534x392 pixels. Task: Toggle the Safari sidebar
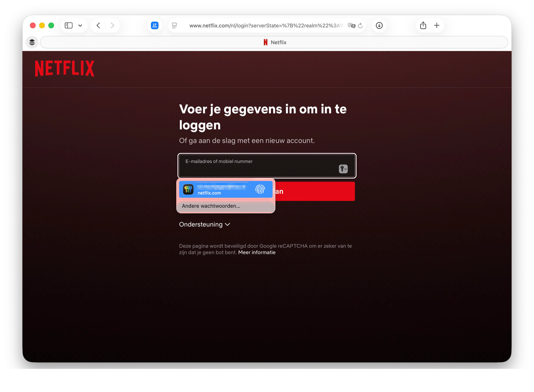point(69,25)
